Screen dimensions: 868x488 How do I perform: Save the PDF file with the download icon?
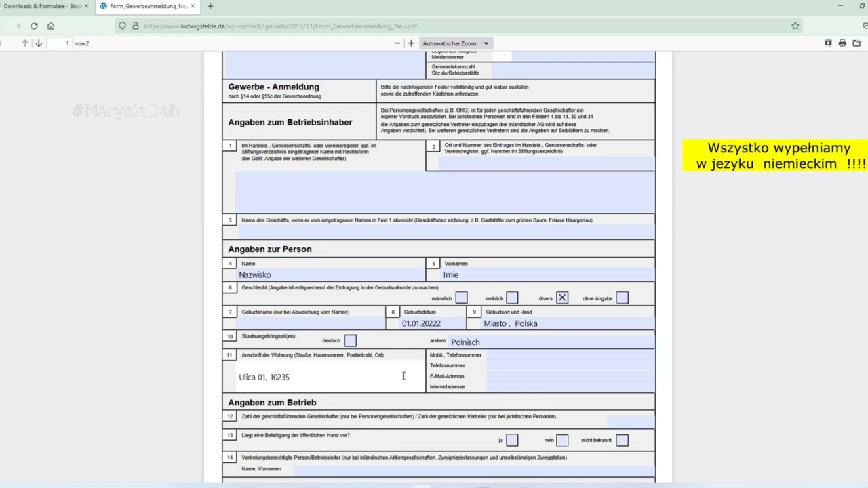857,43
